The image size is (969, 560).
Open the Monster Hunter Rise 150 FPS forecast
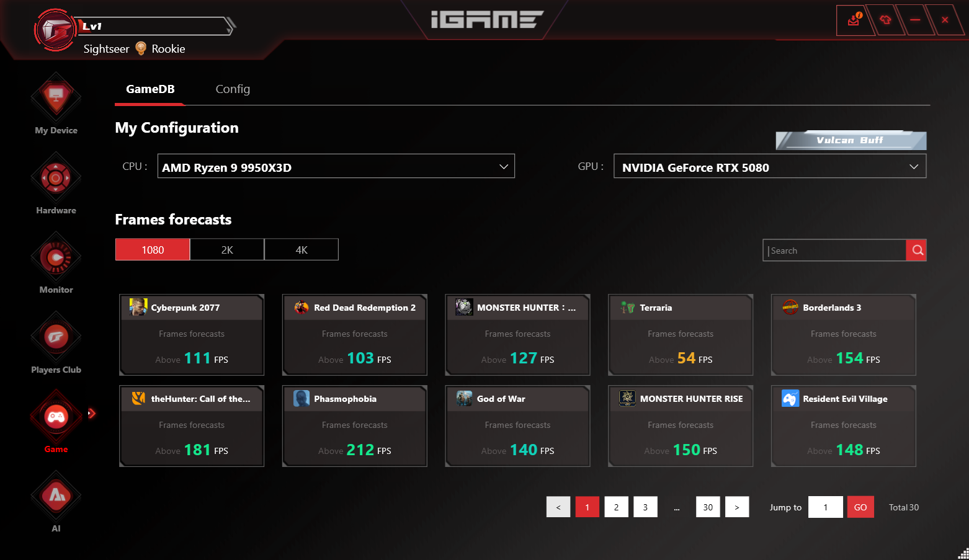tap(681, 426)
